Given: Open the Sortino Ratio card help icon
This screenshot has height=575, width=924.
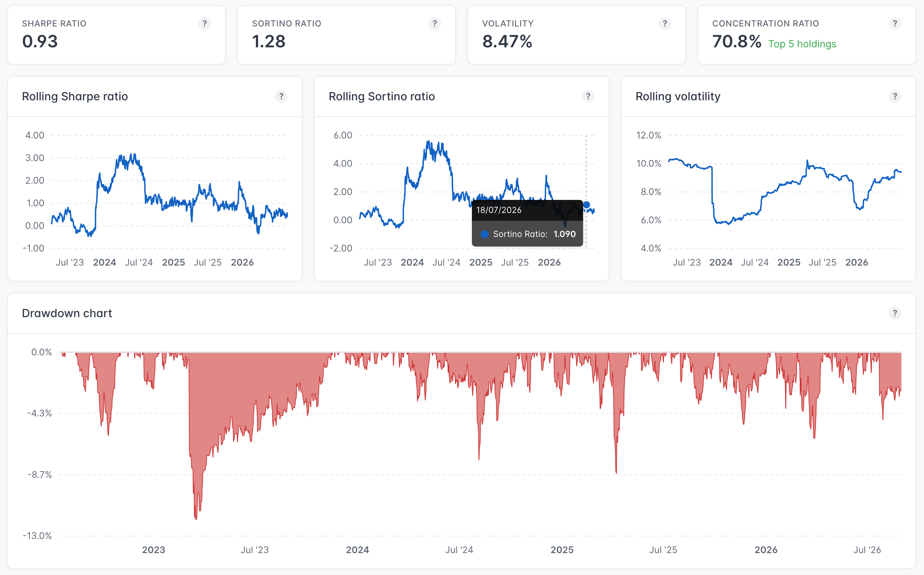Looking at the screenshot, I should pos(434,24).
